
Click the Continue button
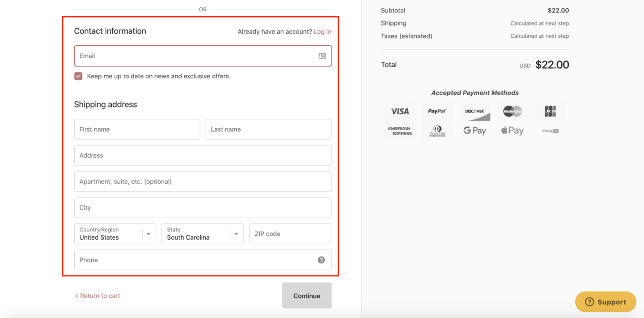[307, 296]
